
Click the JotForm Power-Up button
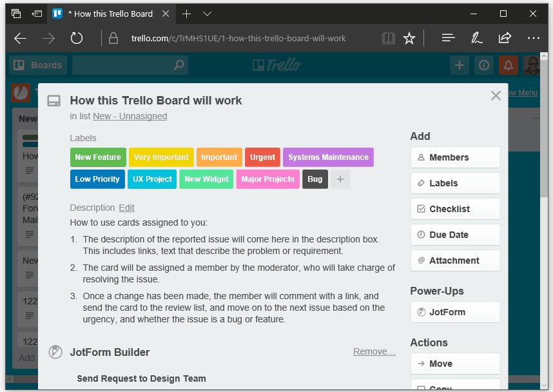tap(455, 312)
